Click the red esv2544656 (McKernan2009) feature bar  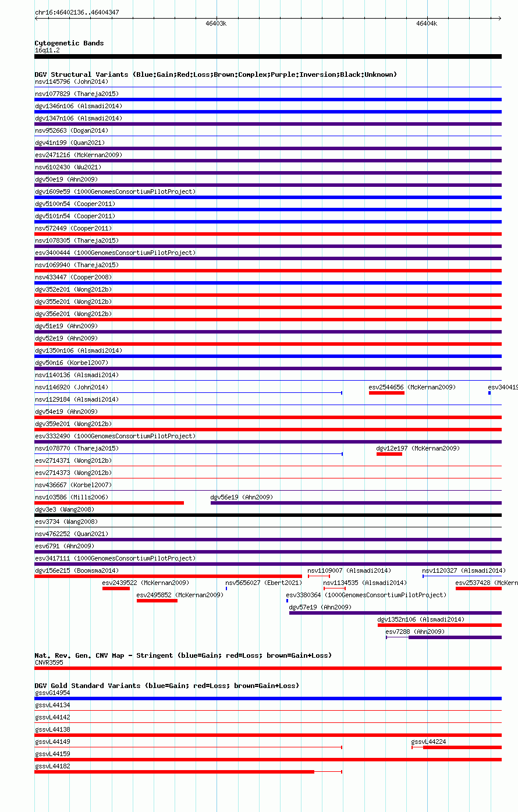tap(386, 393)
